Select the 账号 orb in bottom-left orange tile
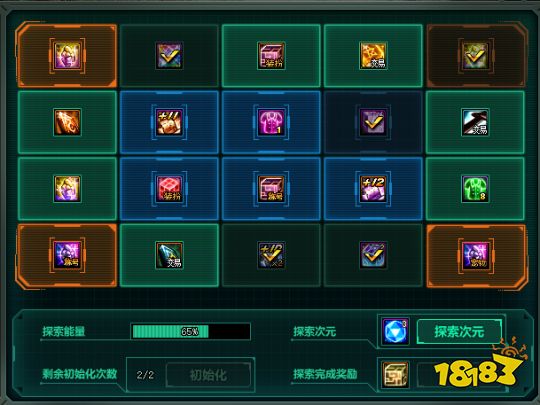The image size is (540, 405). tap(67, 255)
